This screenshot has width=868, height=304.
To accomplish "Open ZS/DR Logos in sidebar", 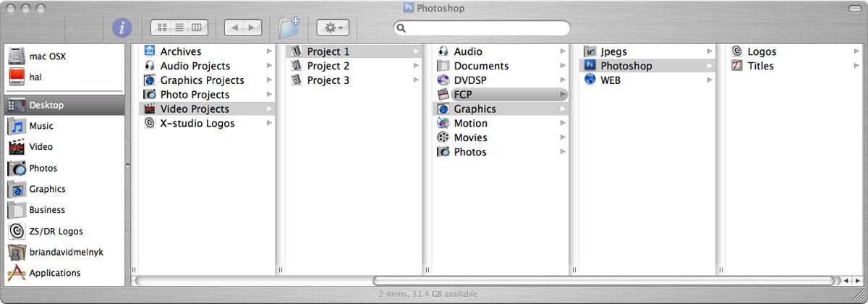I will (56, 231).
